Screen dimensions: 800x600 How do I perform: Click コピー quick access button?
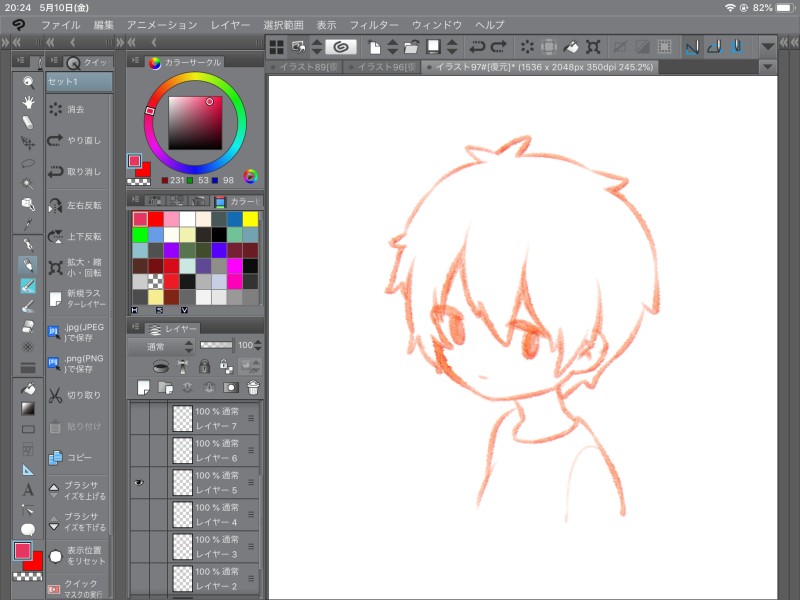point(77,457)
